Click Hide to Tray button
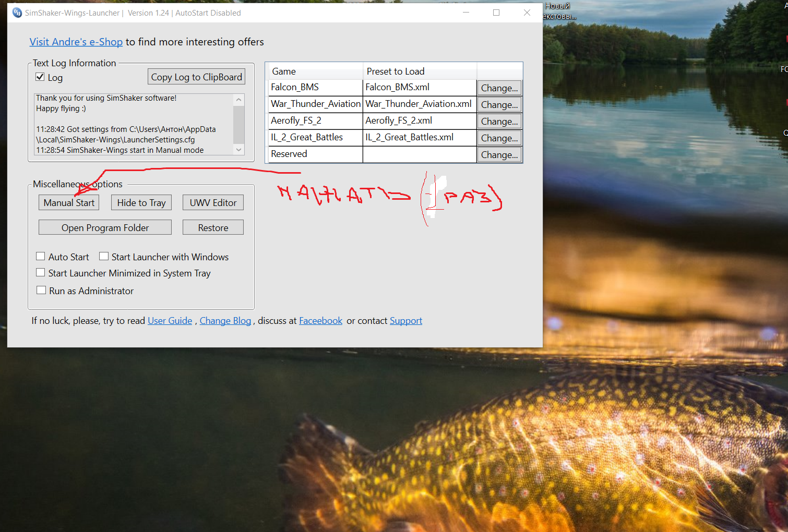This screenshot has height=532, width=788. point(141,202)
